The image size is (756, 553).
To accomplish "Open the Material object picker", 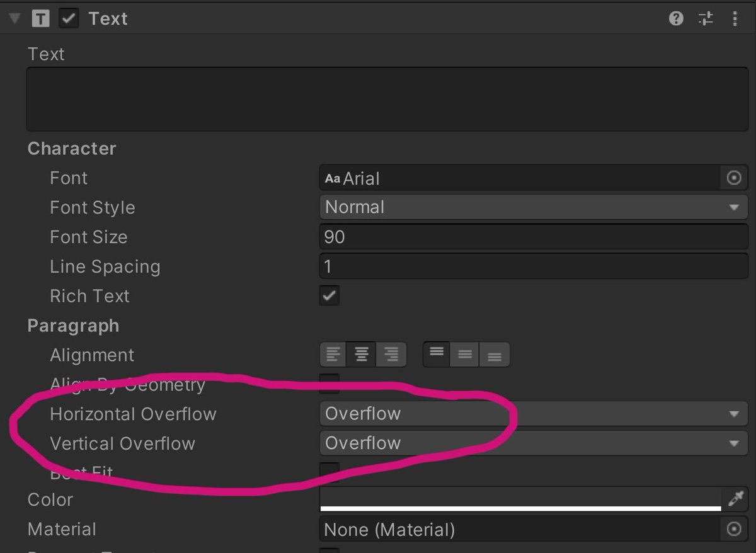I will pos(733,529).
